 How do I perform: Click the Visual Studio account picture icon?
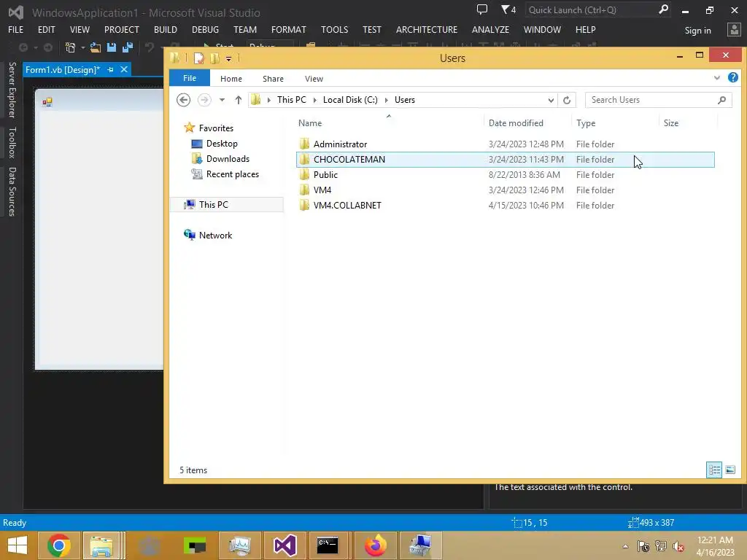tap(734, 30)
